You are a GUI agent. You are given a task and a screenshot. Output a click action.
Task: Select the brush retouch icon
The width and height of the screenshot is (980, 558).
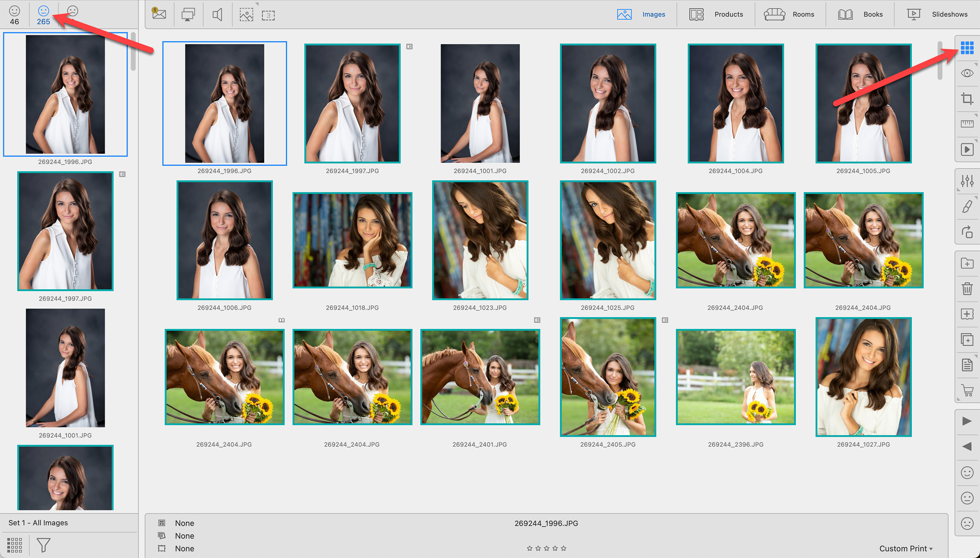(x=966, y=206)
